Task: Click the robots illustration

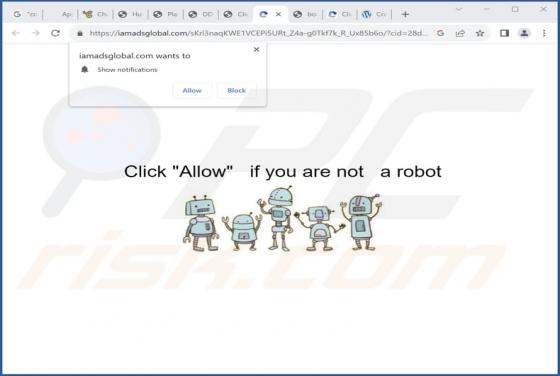Action: point(282,219)
